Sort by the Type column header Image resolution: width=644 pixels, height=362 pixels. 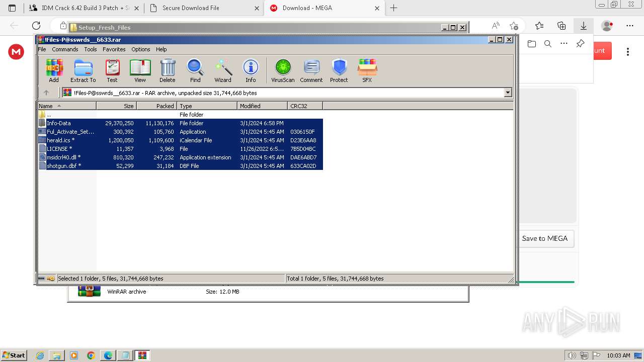coord(207,106)
